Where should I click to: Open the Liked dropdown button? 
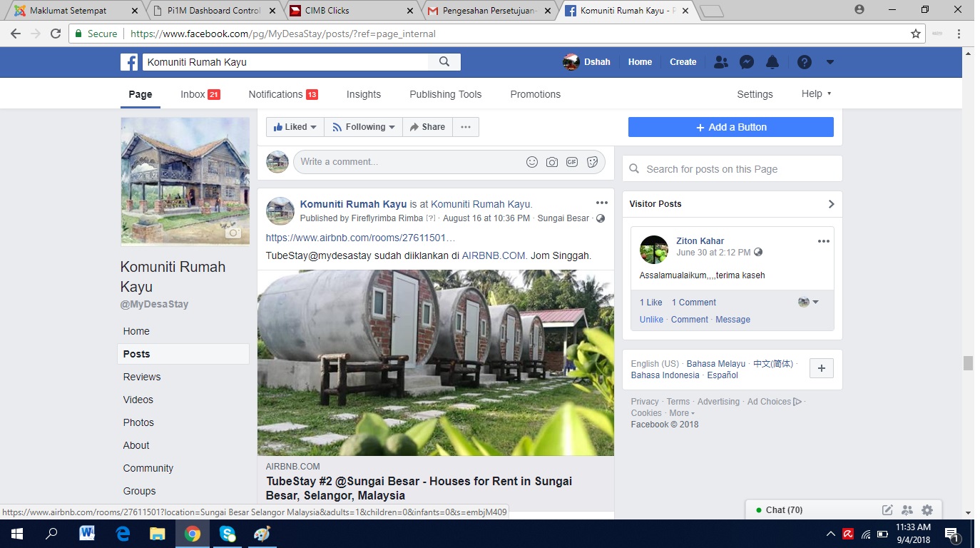(295, 127)
